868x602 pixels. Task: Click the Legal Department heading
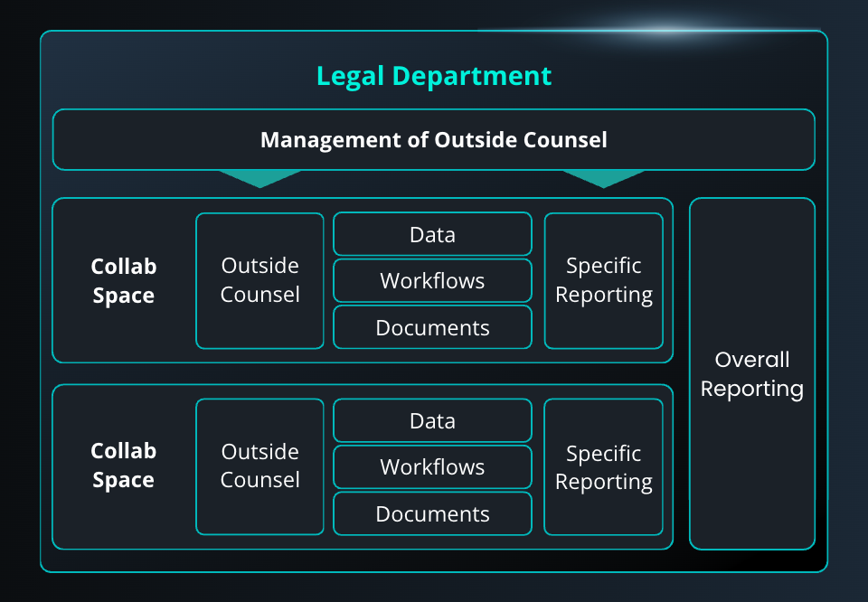click(434, 76)
